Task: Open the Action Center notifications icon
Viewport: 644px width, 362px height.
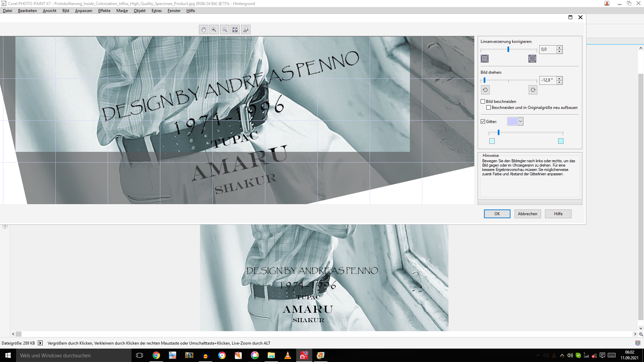Action: [602, 355]
